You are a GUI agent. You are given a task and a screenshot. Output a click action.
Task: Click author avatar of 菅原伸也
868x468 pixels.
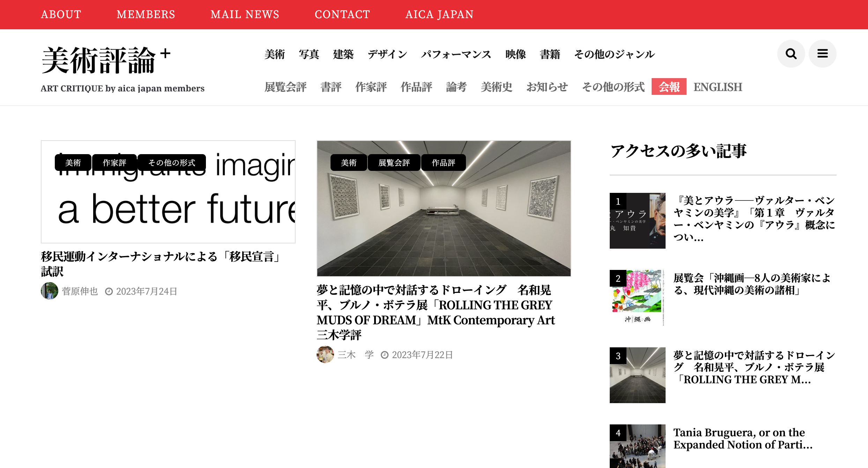[x=50, y=291]
